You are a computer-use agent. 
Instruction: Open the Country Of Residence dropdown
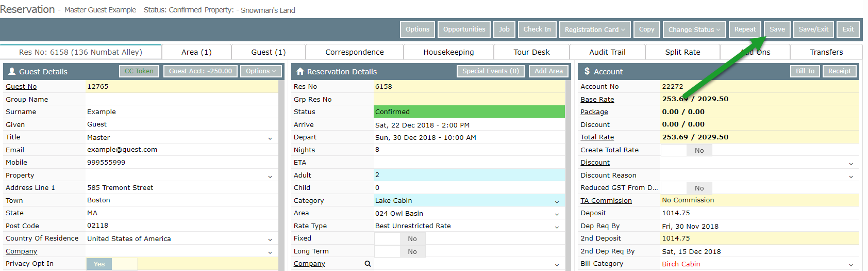click(270, 239)
